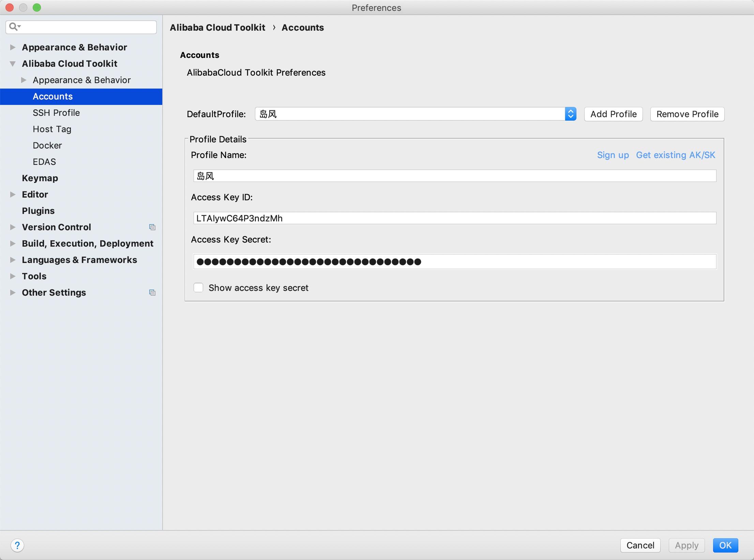Follow the Get existing AK/SK link

[x=676, y=155]
